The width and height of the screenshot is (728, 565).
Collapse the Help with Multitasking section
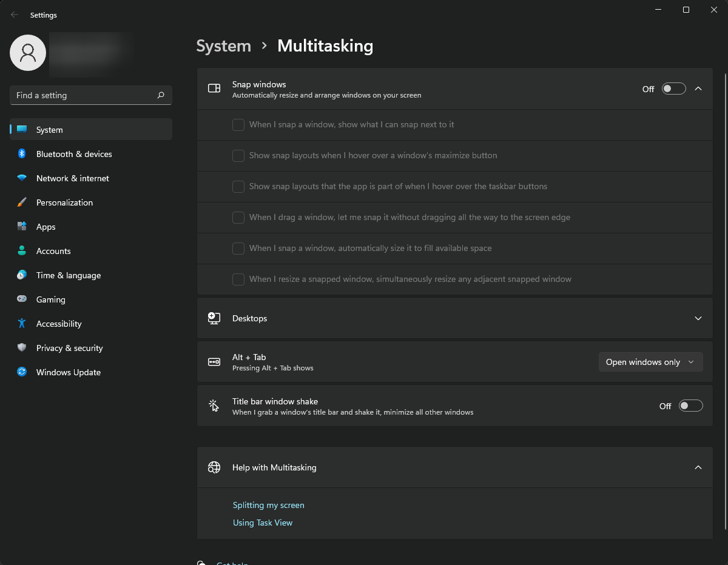point(698,467)
